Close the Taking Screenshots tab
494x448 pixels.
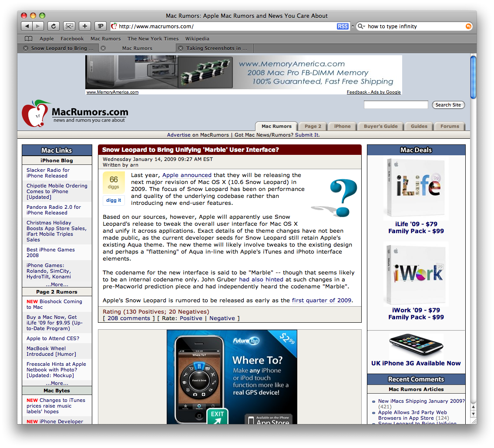(x=181, y=48)
